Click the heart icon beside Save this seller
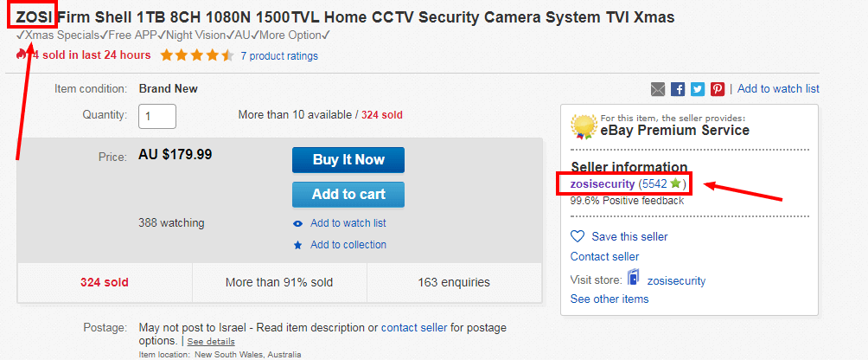Viewport: 868px width, 360px height. [x=578, y=236]
